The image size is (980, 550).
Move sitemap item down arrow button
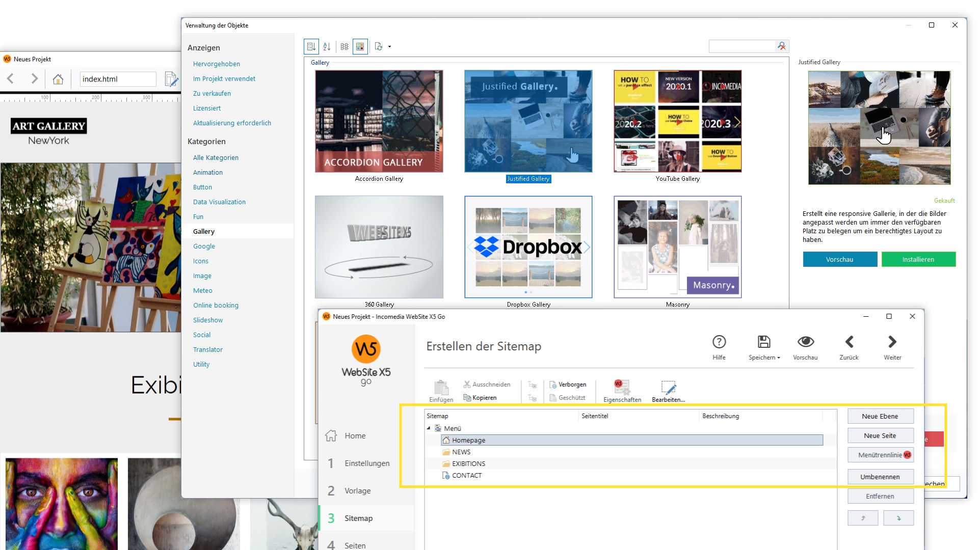point(898,518)
